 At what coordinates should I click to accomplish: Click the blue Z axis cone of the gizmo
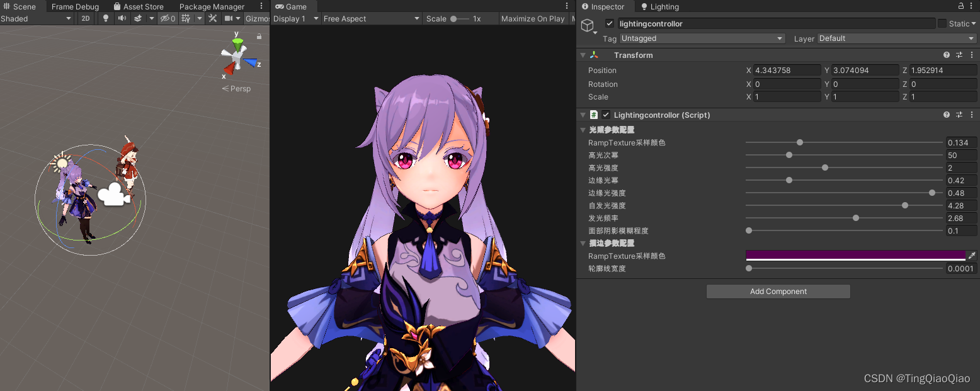coord(251,62)
